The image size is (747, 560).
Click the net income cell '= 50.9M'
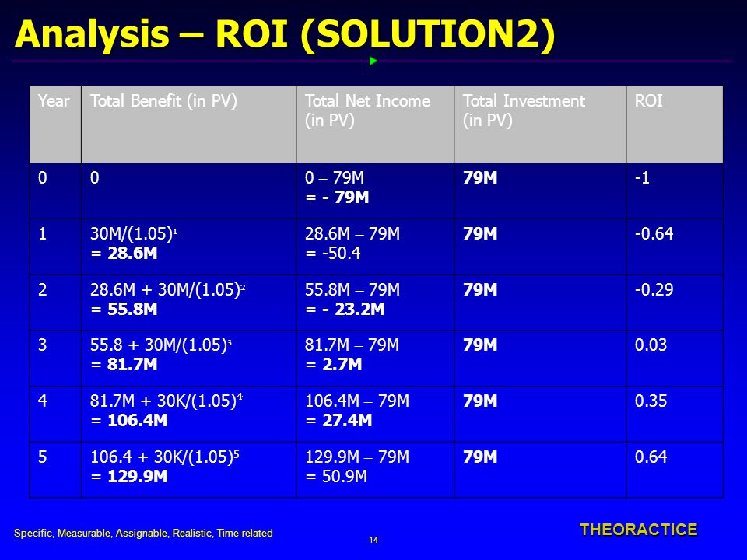tap(375, 470)
